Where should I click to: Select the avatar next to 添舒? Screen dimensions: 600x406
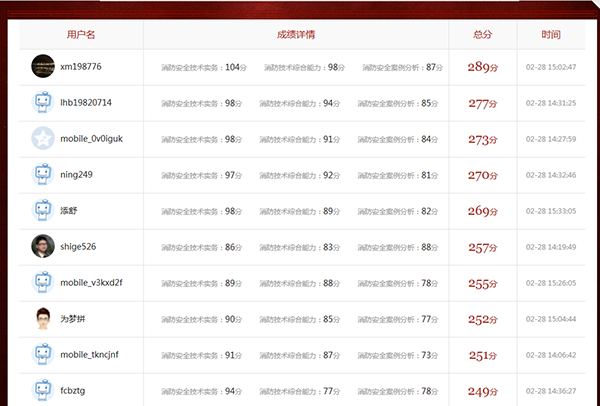43,211
